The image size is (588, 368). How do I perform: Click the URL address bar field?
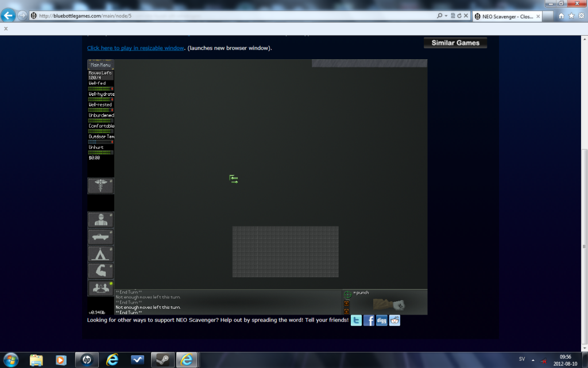(x=230, y=16)
